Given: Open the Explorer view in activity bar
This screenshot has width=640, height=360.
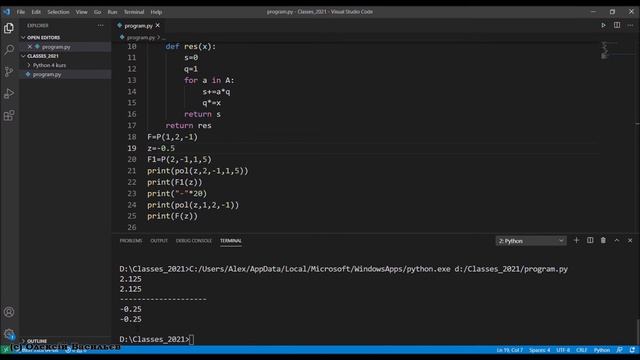Looking at the screenshot, I should pos(9,28).
